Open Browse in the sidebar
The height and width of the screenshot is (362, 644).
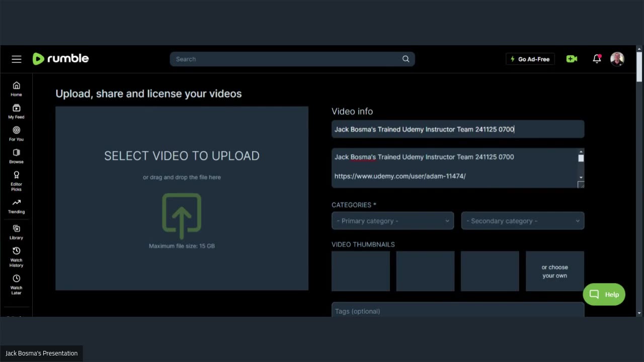coord(16,156)
